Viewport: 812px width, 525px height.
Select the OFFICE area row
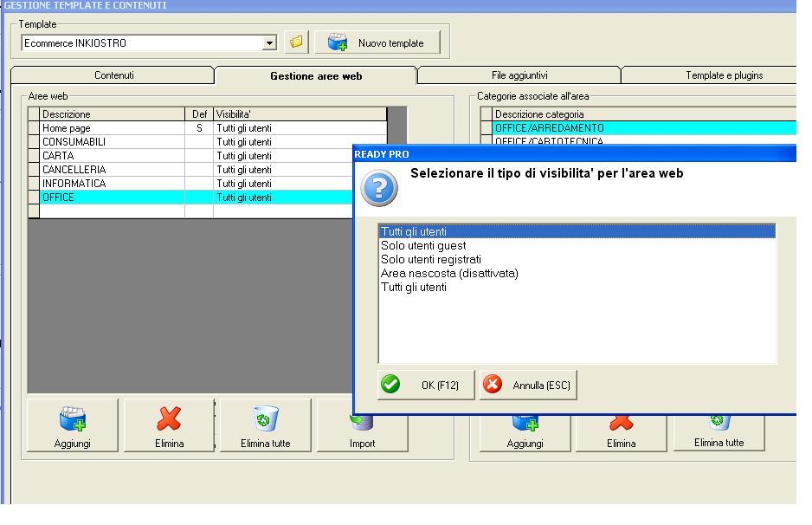(190, 197)
